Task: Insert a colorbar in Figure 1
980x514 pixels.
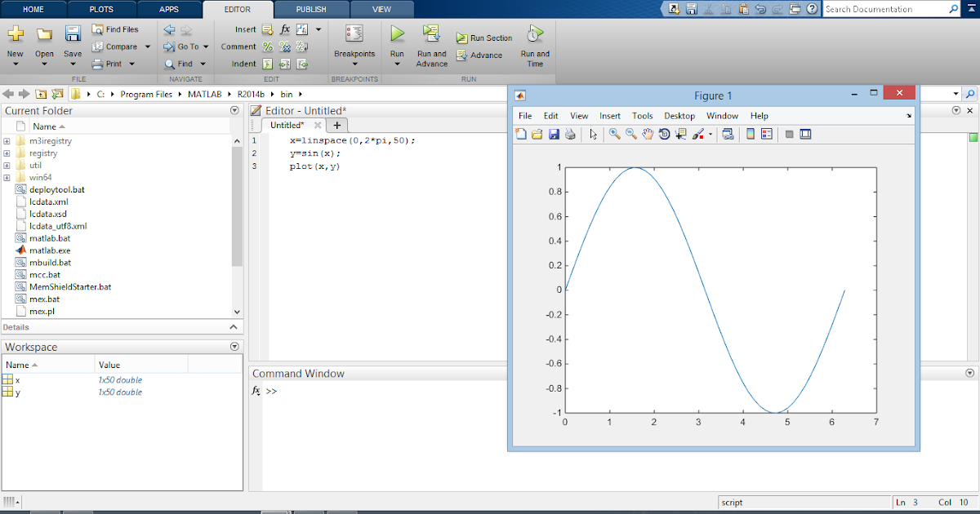Action: pos(751,134)
